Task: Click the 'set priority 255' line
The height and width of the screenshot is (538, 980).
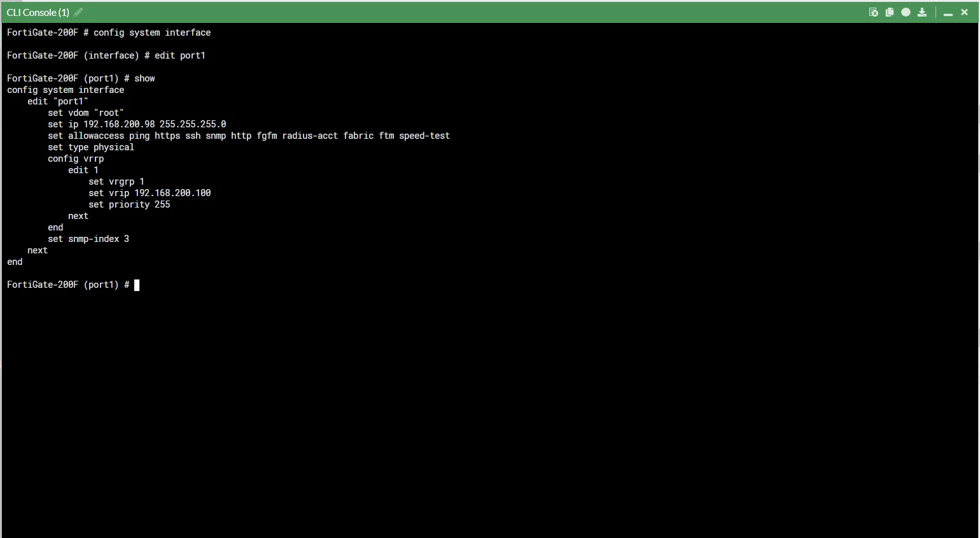Action: (x=129, y=204)
